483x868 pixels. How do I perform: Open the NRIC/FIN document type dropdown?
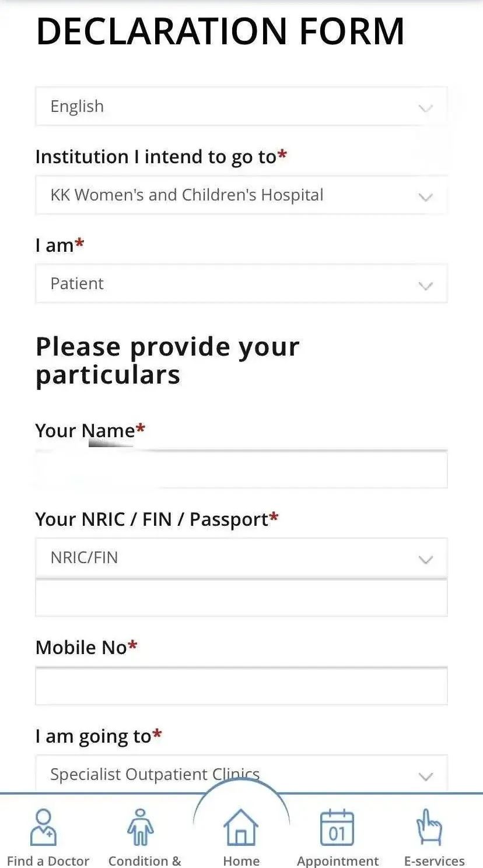tap(241, 558)
